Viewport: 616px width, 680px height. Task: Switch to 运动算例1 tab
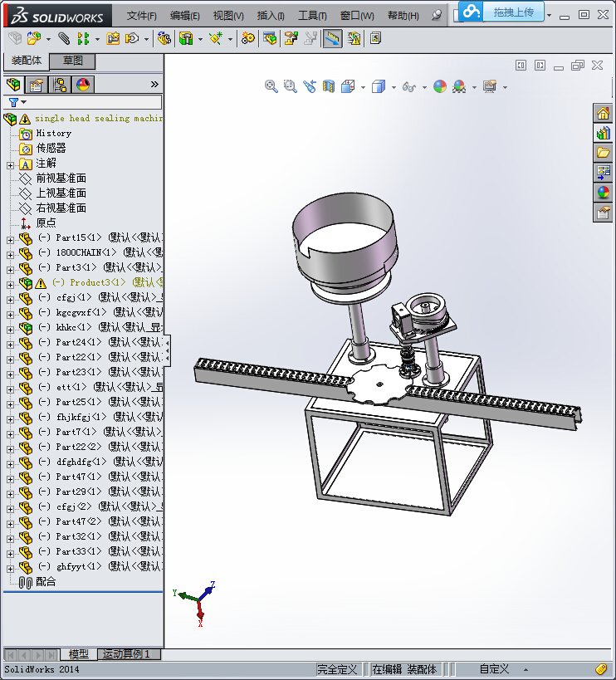[x=129, y=654]
